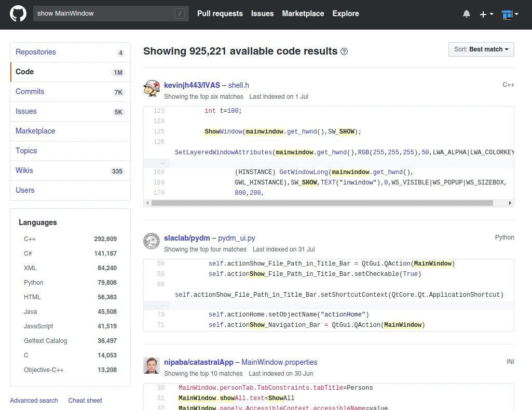
Task: Open the notifications bell
Action: coord(467,14)
